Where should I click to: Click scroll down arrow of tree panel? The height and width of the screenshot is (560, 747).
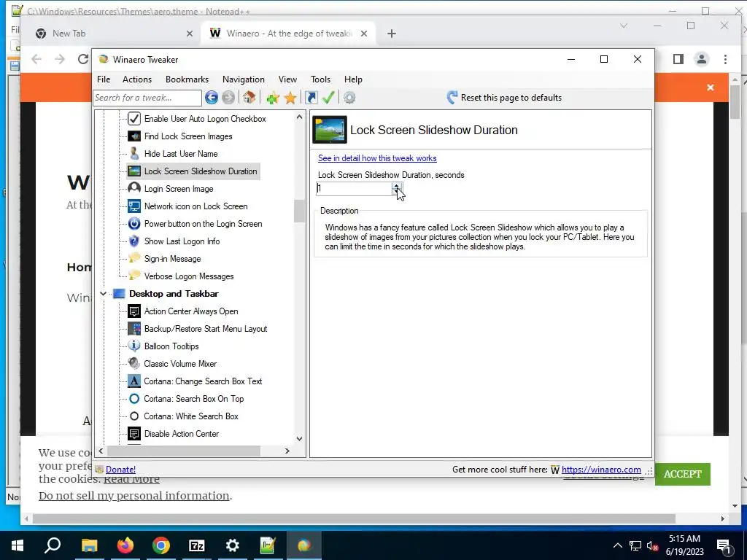pos(299,438)
